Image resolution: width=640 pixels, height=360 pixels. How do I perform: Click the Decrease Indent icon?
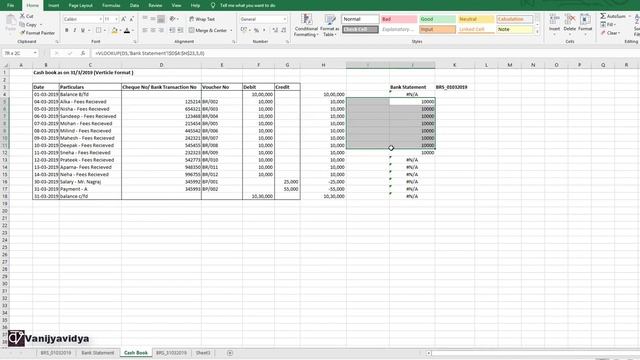point(172,30)
